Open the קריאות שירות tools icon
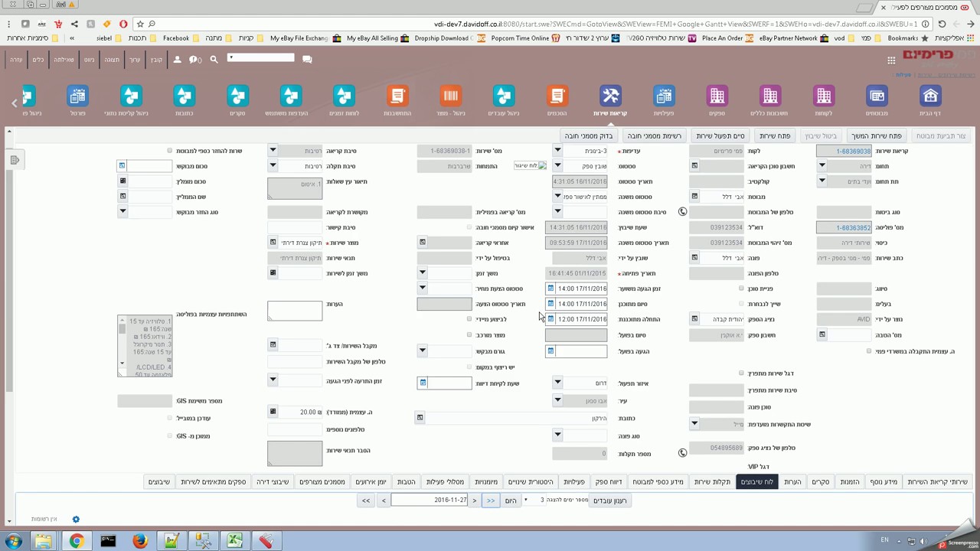This screenshot has height=551, width=980. tap(610, 96)
